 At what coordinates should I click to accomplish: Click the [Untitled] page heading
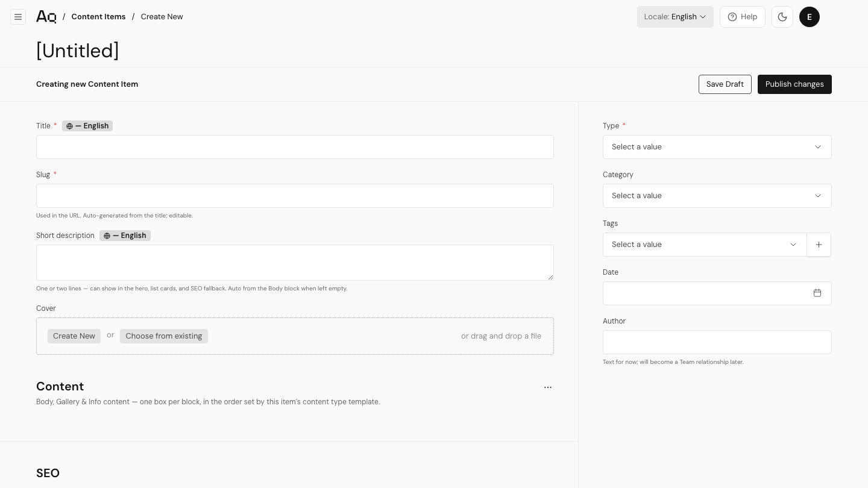click(78, 51)
